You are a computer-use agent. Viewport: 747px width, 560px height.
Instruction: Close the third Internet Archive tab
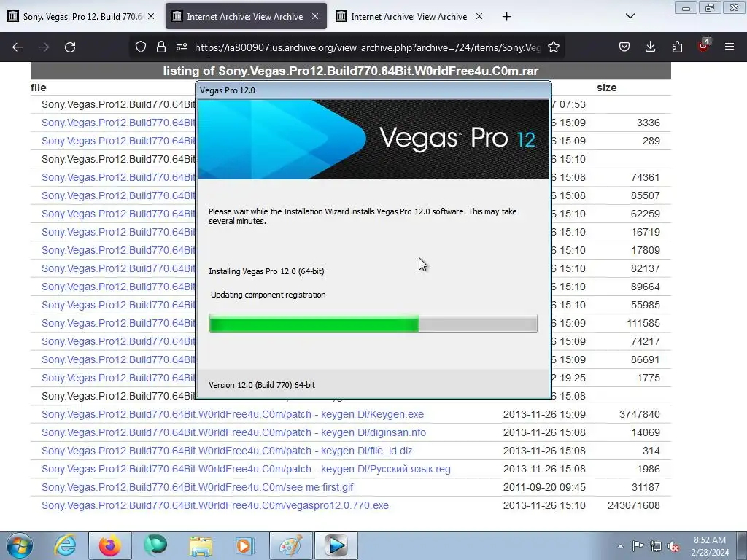tap(479, 16)
